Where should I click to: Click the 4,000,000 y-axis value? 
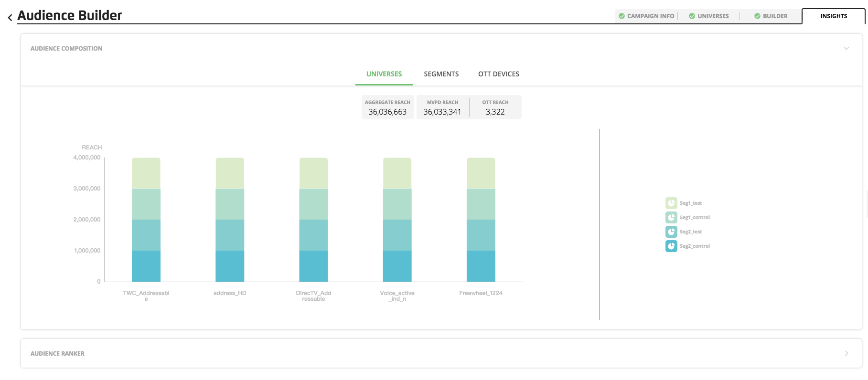87,158
